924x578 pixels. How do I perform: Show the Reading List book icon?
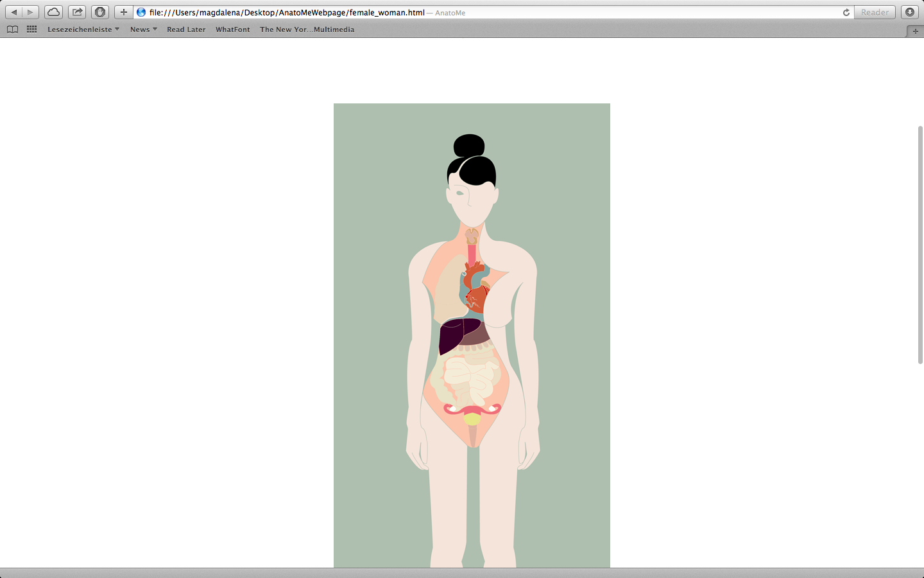tap(12, 30)
